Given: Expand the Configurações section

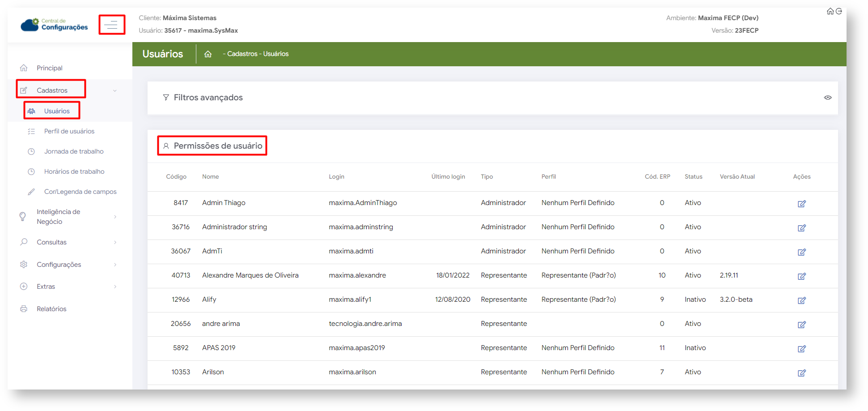Looking at the screenshot, I should pos(115,265).
